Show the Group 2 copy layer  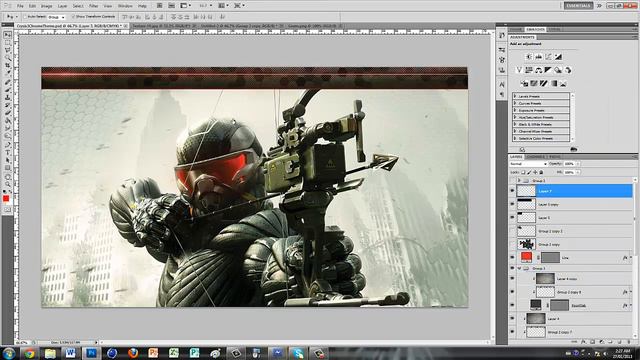pos(513,244)
